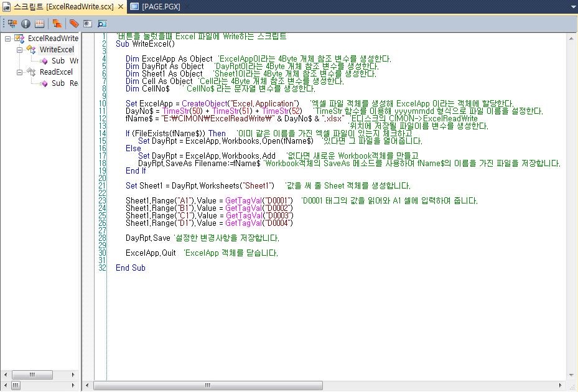This screenshot has width=578, height=392.
Task: Open the tab list dropdown arrow
Action: point(573,7)
